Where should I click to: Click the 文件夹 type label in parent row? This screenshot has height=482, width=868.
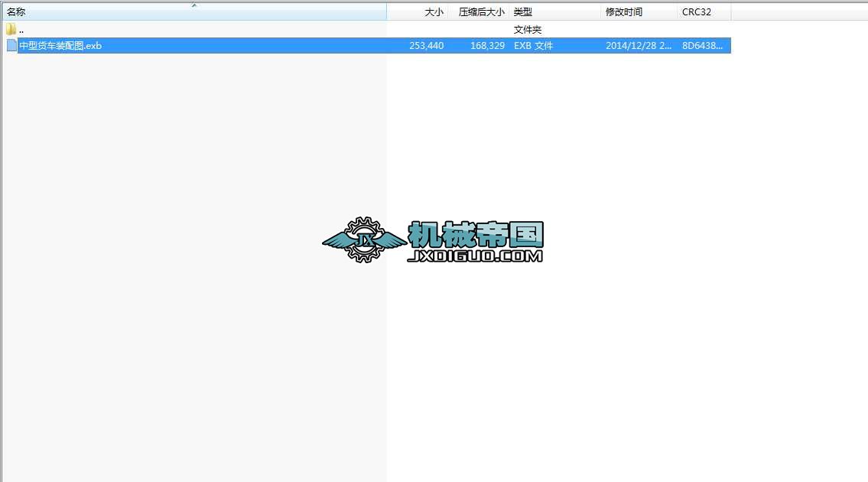point(528,30)
